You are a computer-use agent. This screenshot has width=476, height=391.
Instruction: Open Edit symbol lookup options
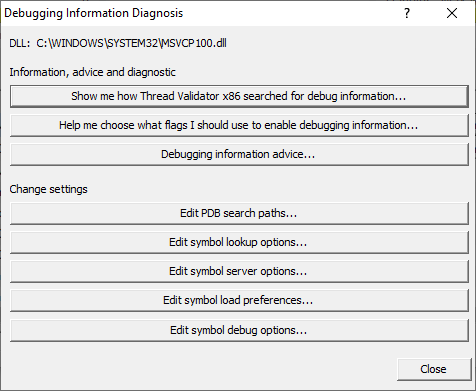tap(239, 242)
